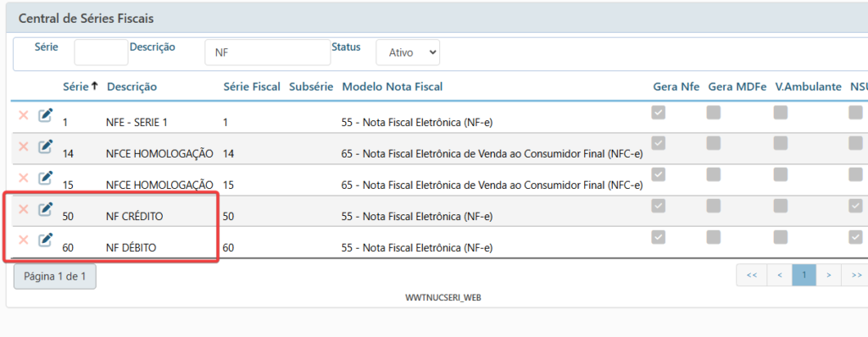This screenshot has height=337, width=868.
Task: Toggle V.Ambulante checkbox for NF DÉBITO
Action: coord(781,237)
